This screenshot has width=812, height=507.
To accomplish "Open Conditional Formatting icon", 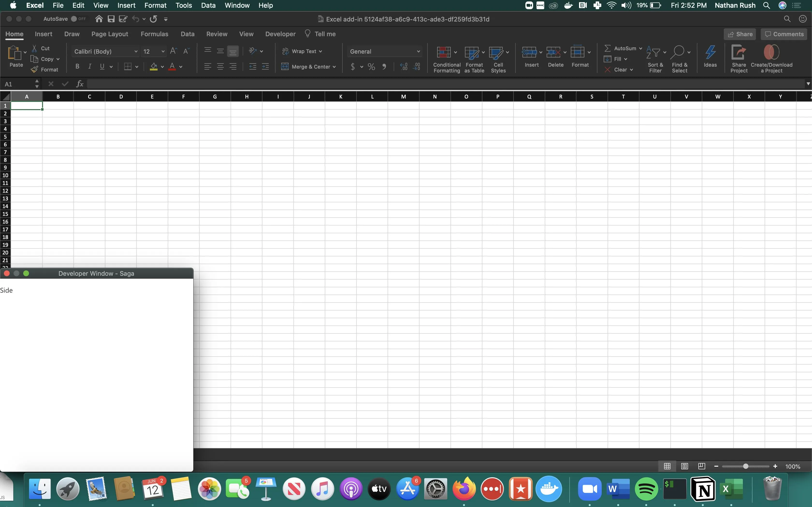I will point(444,52).
